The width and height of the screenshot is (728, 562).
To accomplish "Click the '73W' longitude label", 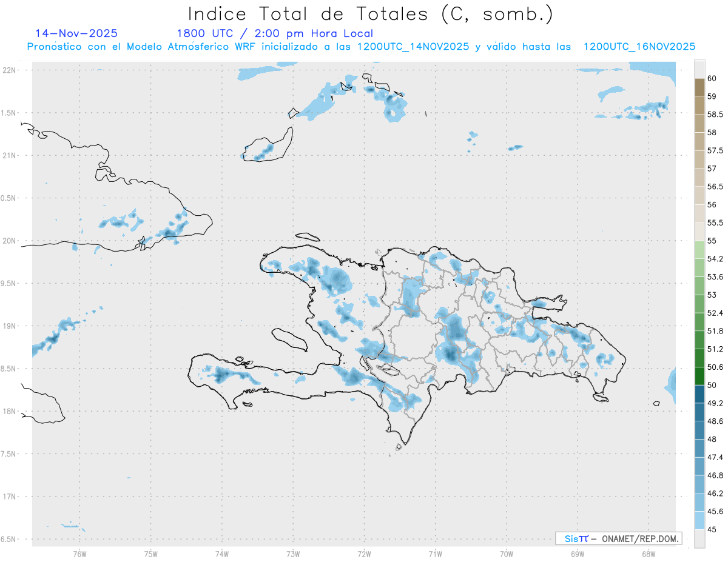I will click(293, 554).
